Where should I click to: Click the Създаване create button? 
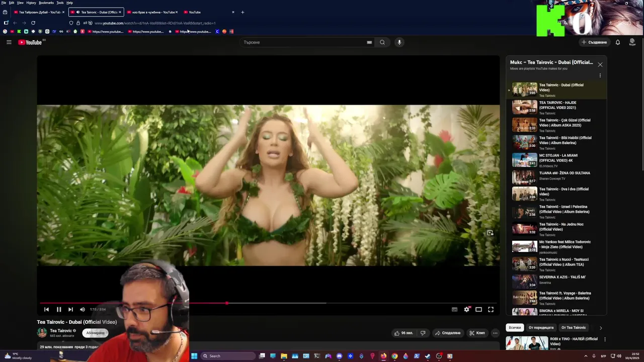[x=594, y=42]
